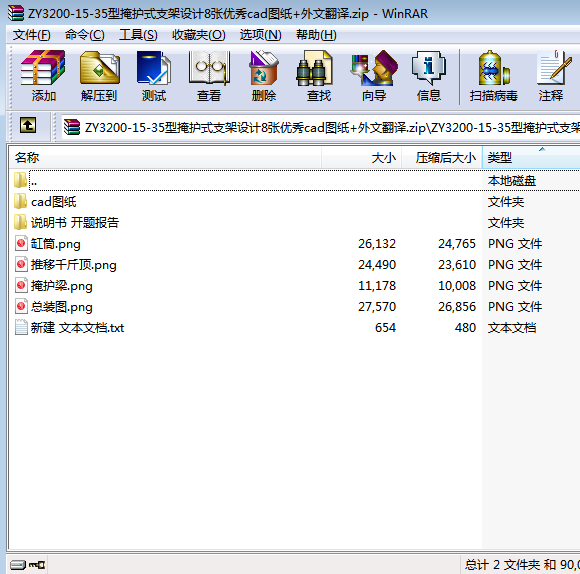The image size is (580, 574).
Task: Click the packed size value 26,856
Action: click(x=457, y=307)
